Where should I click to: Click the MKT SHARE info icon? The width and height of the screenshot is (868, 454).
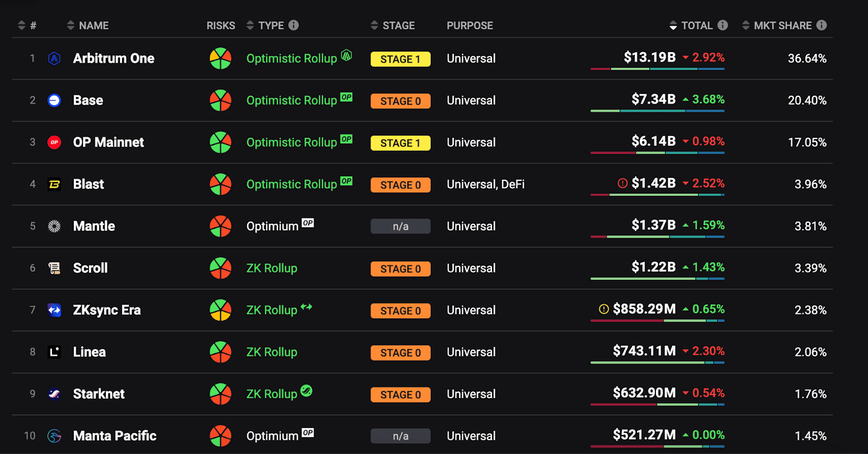coord(822,25)
